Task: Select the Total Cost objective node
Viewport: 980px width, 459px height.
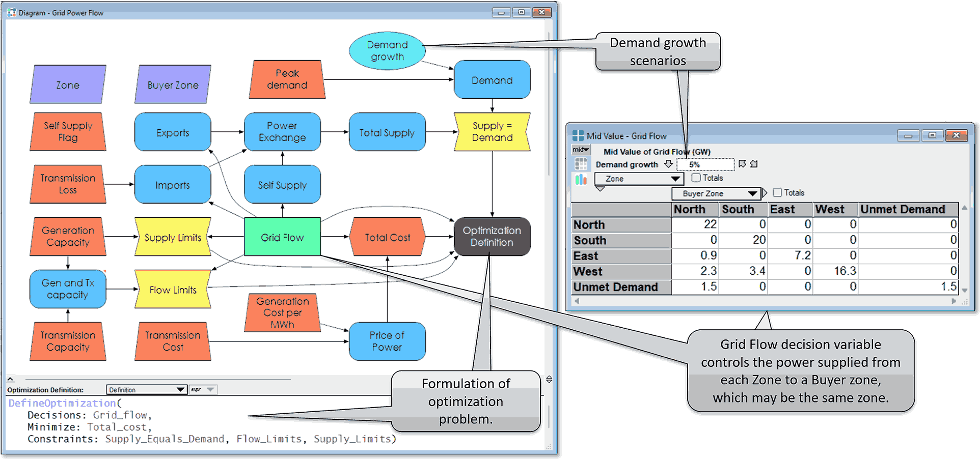Action: (387, 237)
